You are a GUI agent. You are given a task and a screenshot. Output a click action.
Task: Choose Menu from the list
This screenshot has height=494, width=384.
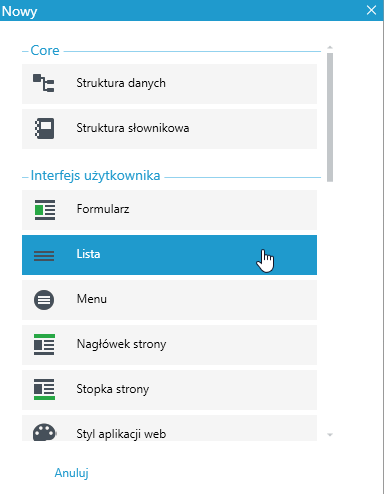tap(169, 300)
